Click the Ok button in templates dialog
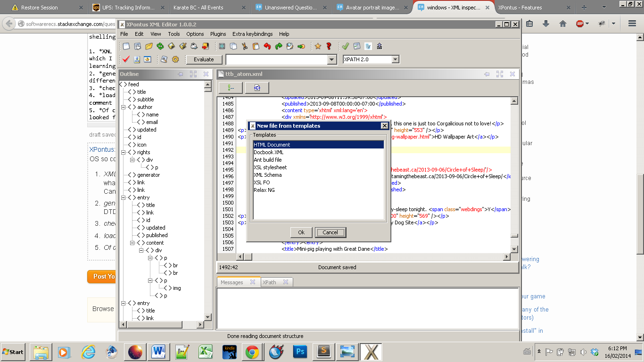This screenshot has height=362, width=644. (301, 232)
